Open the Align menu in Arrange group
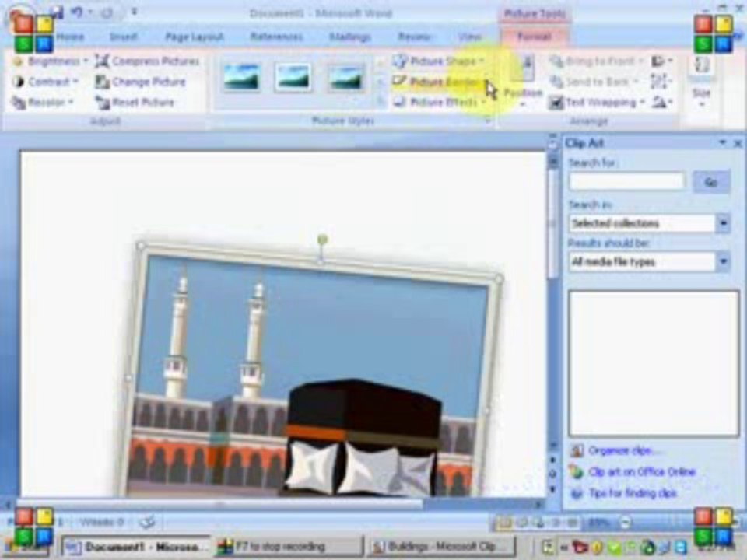Image resolution: width=747 pixels, height=560 pixels. click(x=661, y=61)
